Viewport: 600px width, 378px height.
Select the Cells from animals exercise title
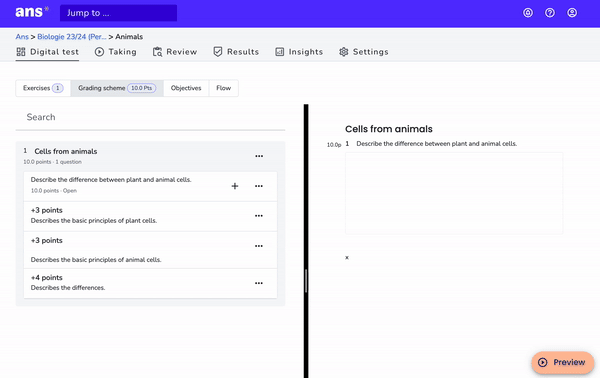[x=66, y=151]
